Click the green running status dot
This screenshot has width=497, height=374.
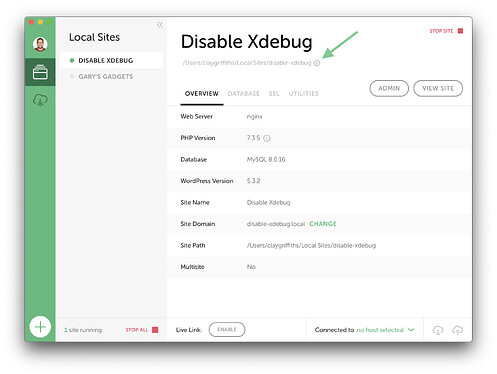[72, 60]
